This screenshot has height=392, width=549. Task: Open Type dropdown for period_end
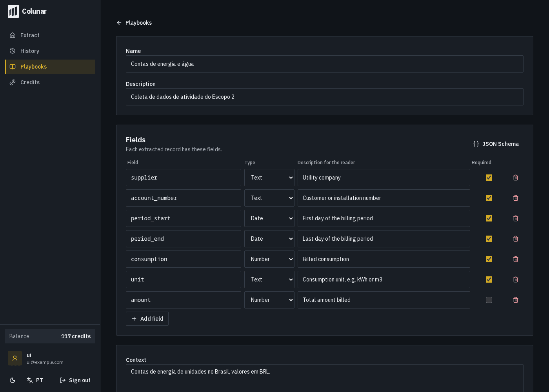coord(269,239)
